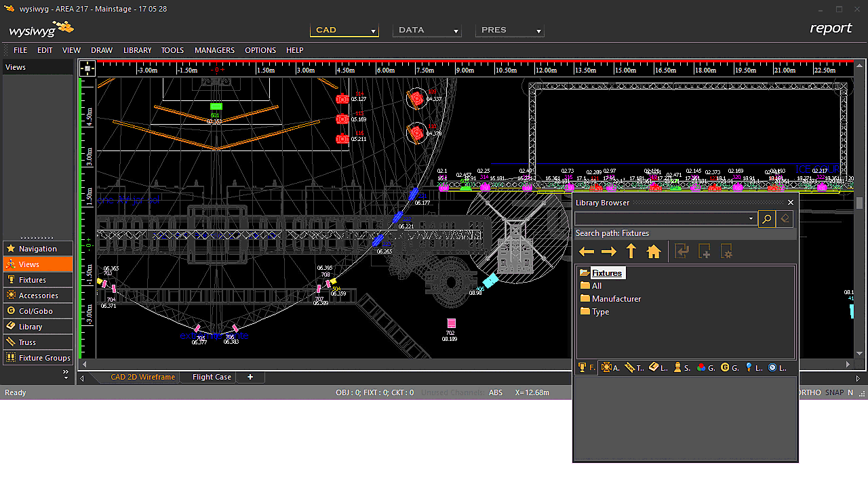Expand the sidebar overflow chevron below Fixture Groups
The width and height of the screenshot is (868, 488).
(66, 373)
